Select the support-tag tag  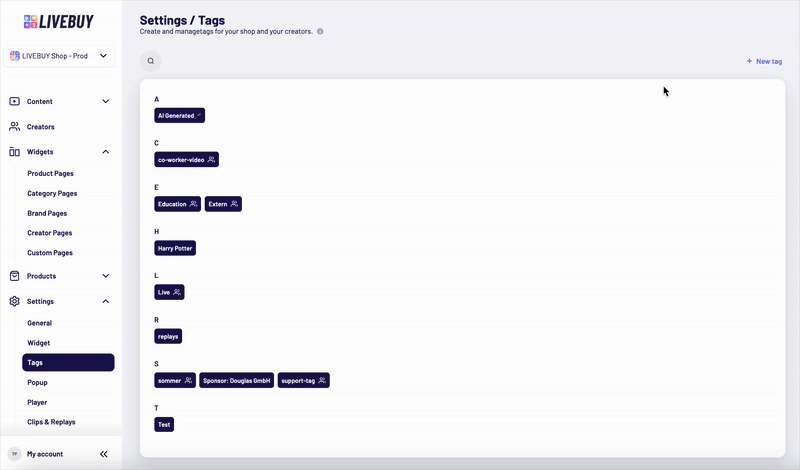pyautogui.click(x=304, y=380)
